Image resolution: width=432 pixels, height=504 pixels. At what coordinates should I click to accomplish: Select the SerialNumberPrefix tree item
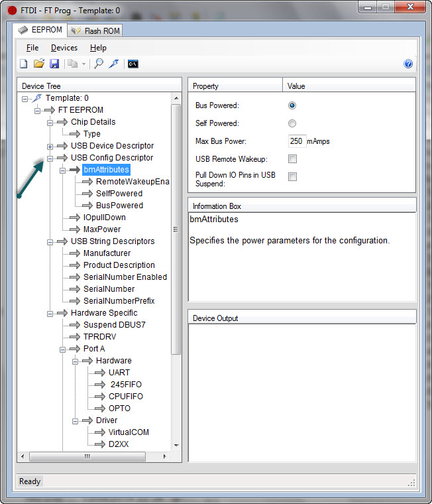coord(119,301)
